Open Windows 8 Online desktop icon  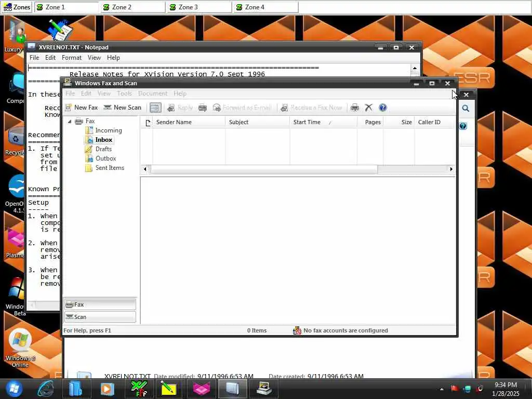[x=20, y=348]
